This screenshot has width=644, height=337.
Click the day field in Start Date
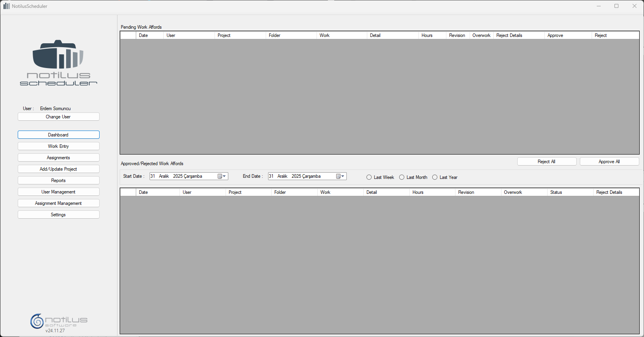[x=153, y=177]
